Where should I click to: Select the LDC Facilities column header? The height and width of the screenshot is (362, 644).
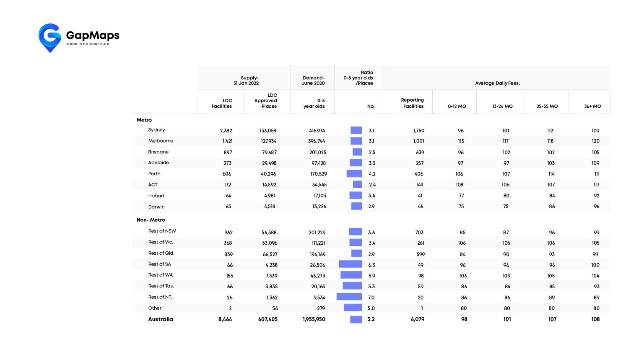tap(221, 103)
